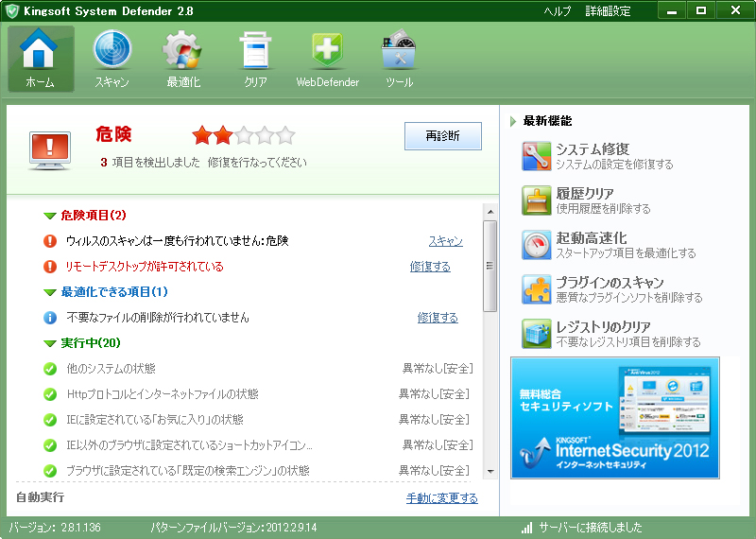Click the list scrollbar thumb

click(490, 266)
